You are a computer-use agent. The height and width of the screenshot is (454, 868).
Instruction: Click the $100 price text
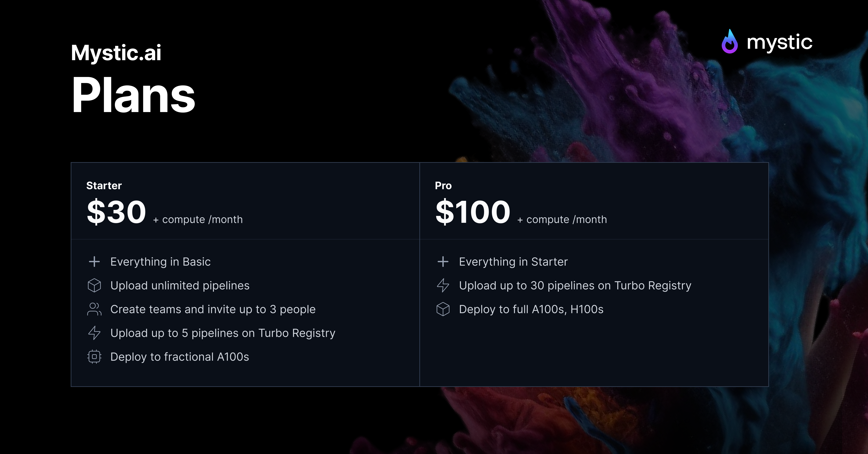click(473, 212)
